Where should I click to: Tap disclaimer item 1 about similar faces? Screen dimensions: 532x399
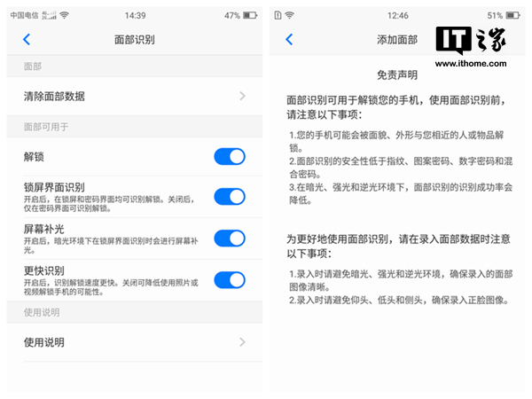396,142
